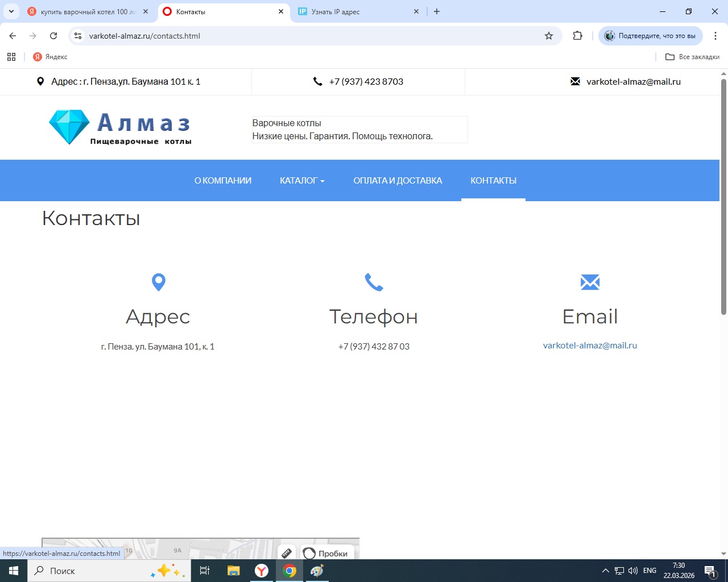Click the address г. Пенза. ул. Баумана 101, к. 1
Image resolution: width=728 pixels, height=582 pixels.
click(x=158, y=347)
